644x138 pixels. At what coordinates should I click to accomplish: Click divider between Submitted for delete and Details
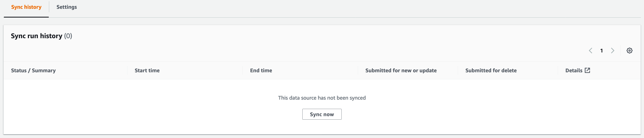pyautogui.click(x=558, y=70)
